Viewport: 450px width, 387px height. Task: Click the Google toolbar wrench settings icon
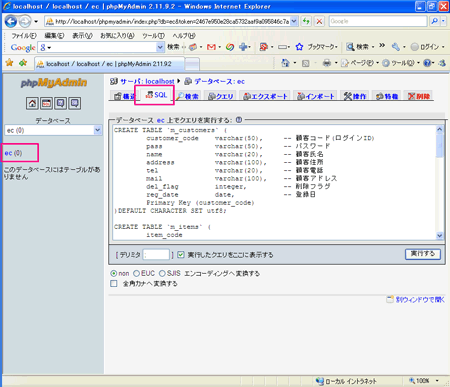396,47
